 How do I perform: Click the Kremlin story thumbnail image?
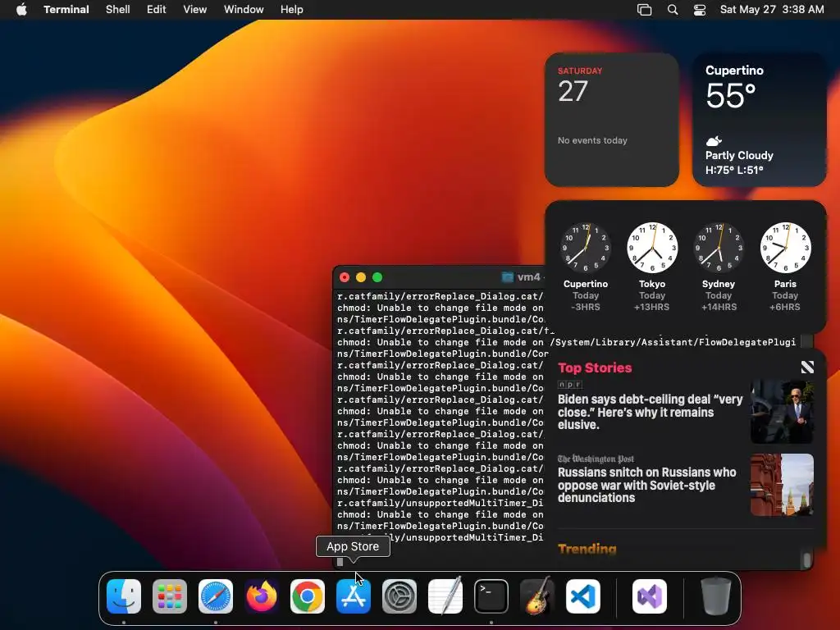[x=782, y=485]
